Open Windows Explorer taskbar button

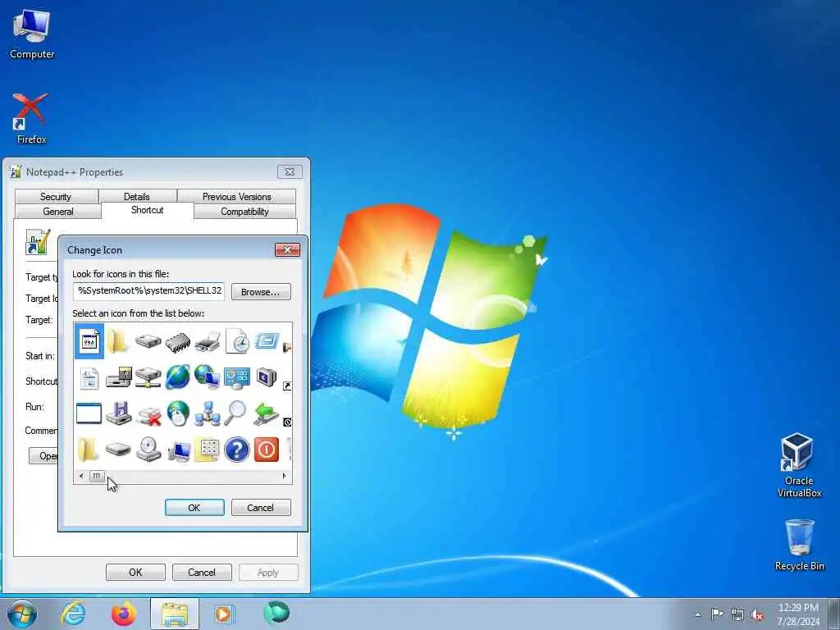[175, 614]
